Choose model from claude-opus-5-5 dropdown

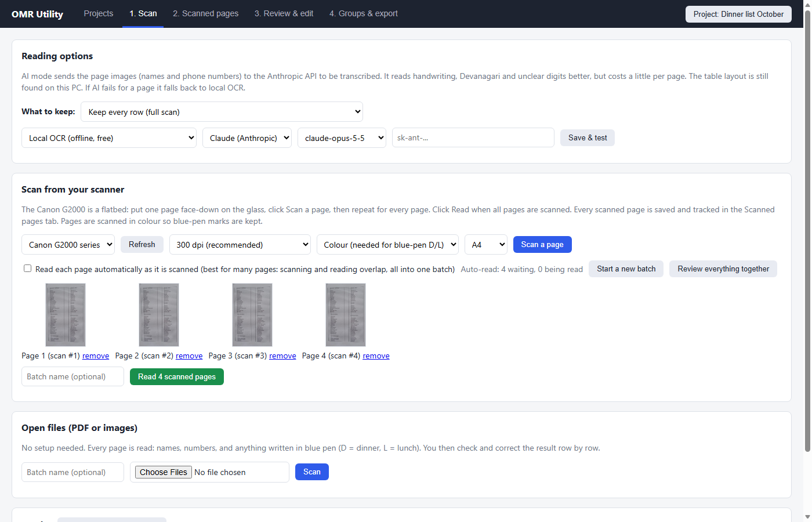pyautogui.click(x=342, y=138)
